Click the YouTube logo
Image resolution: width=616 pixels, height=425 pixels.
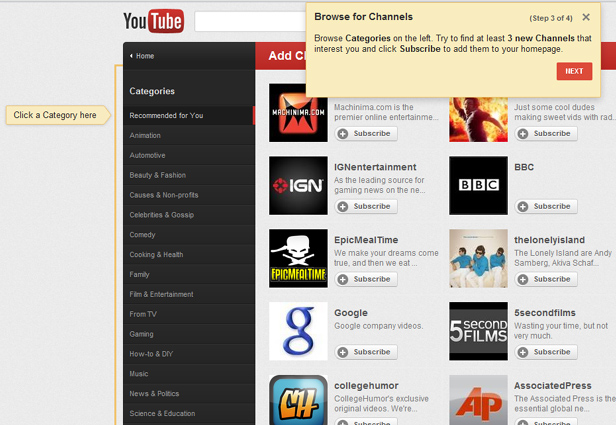coord(153,21)
